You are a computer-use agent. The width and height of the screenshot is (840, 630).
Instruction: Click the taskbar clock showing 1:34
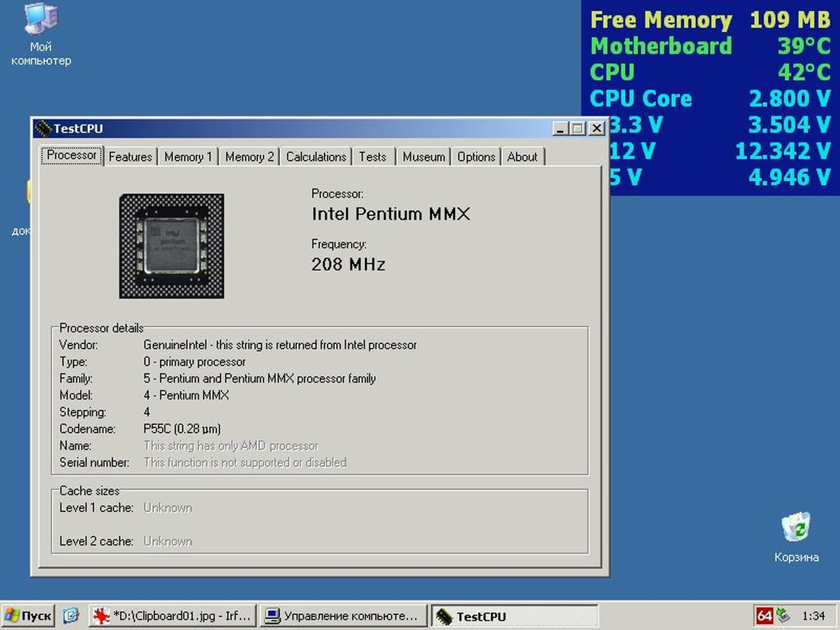click(813, 615)
